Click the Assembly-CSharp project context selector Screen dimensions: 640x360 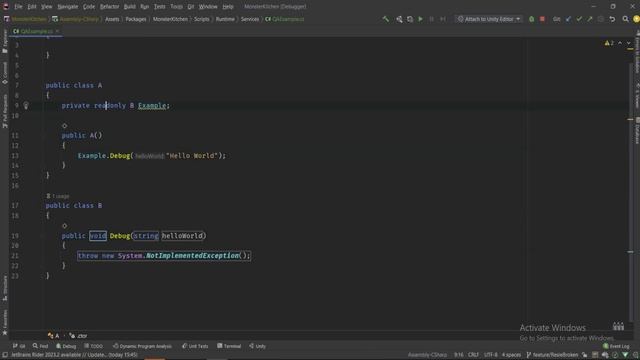pyautogui.click(x=427, y=355)
